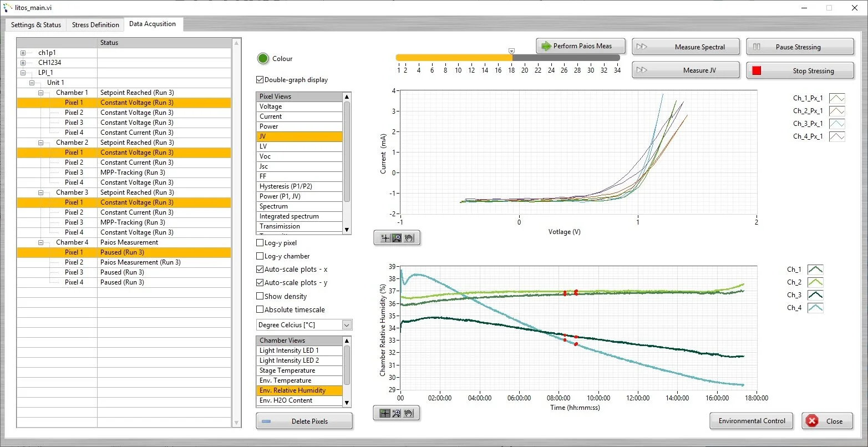The width and height of the screenshot is (868, 447).
Task: Click the Ch_4_Px_1 legend plot icon
Action: 837,136
